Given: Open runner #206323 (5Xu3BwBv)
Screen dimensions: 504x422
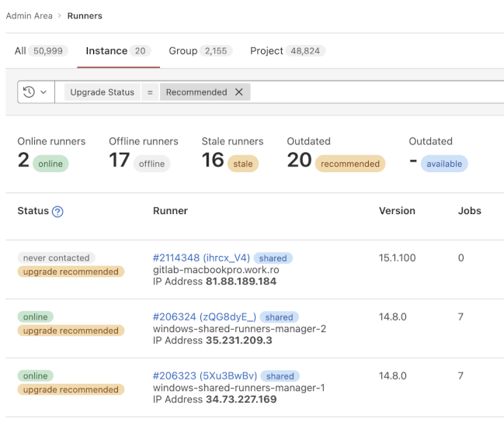Looking at the screenshot, I should 205,376.
